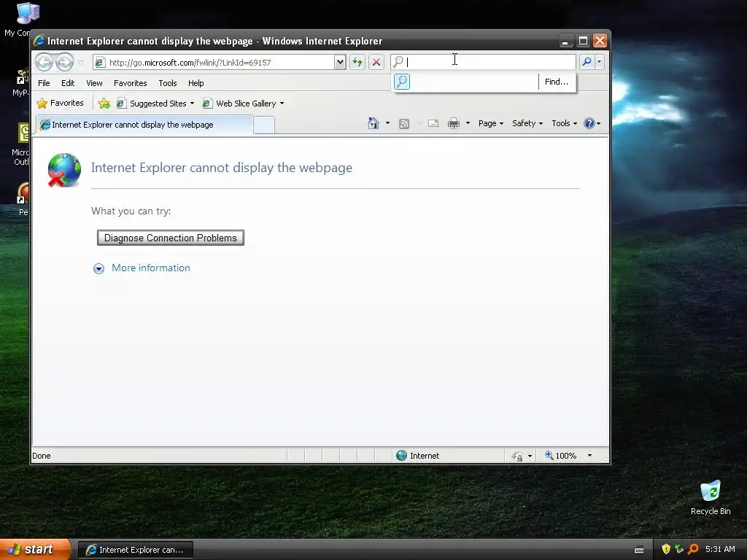This screenshot has height=560, width=747.
Task: Expand the Home button dropdown arrow
Action: point(387,123)
